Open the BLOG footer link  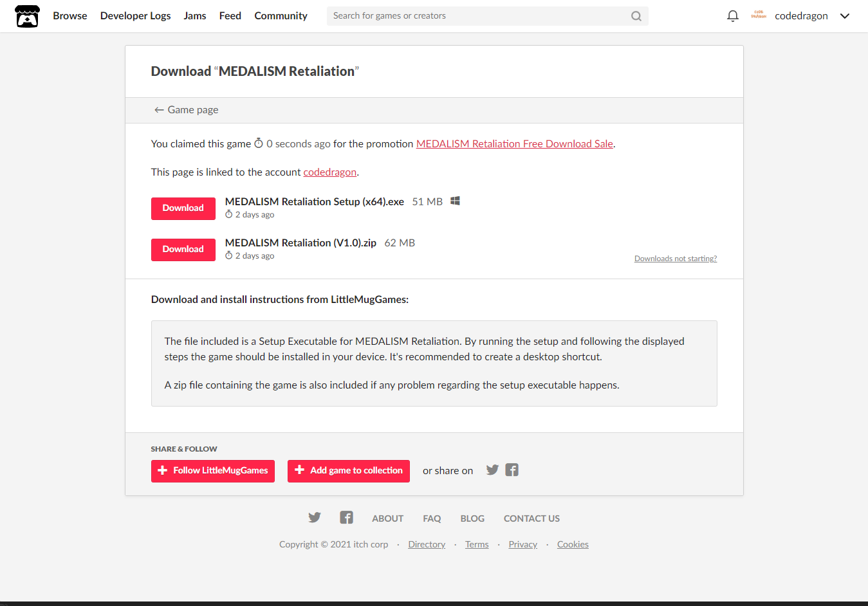pos(472,519)
